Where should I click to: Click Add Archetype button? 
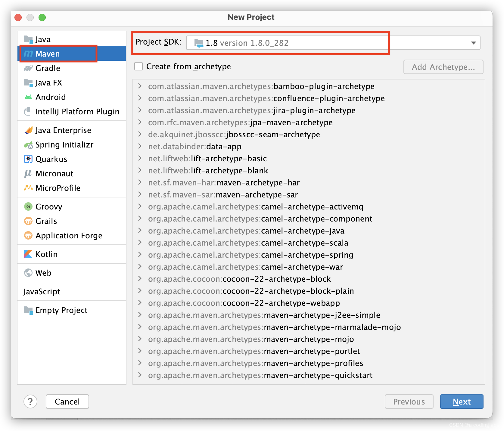[x=443, y=67]
